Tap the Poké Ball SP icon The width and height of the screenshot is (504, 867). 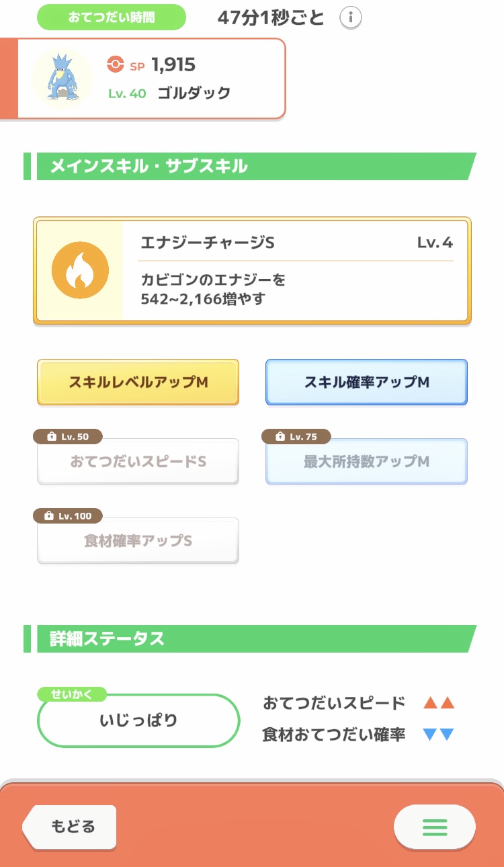116,65
